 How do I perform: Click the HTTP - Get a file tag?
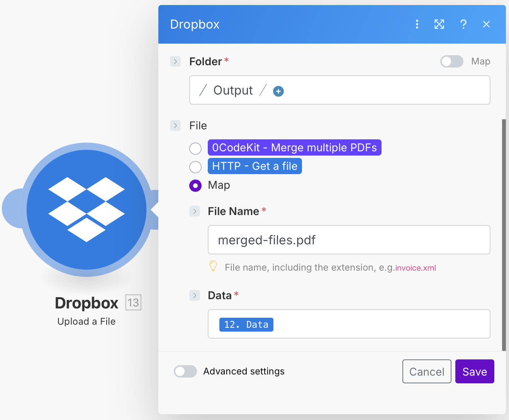point(255,166)
